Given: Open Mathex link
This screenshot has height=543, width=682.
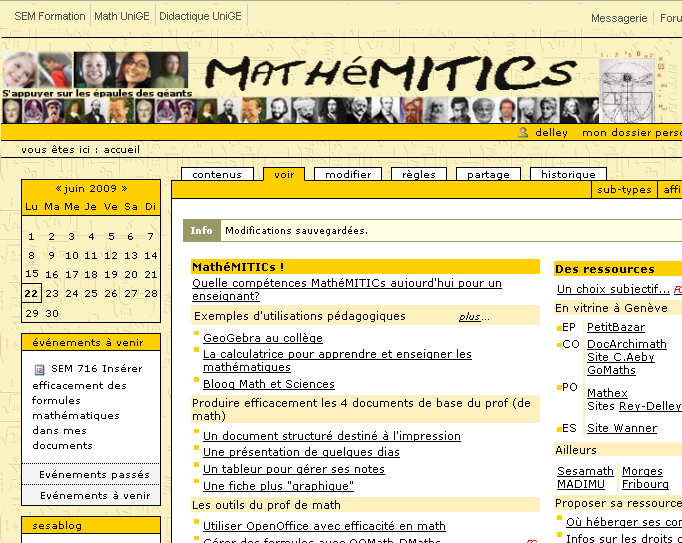Looking at the screenshot, I should point(607,393).
